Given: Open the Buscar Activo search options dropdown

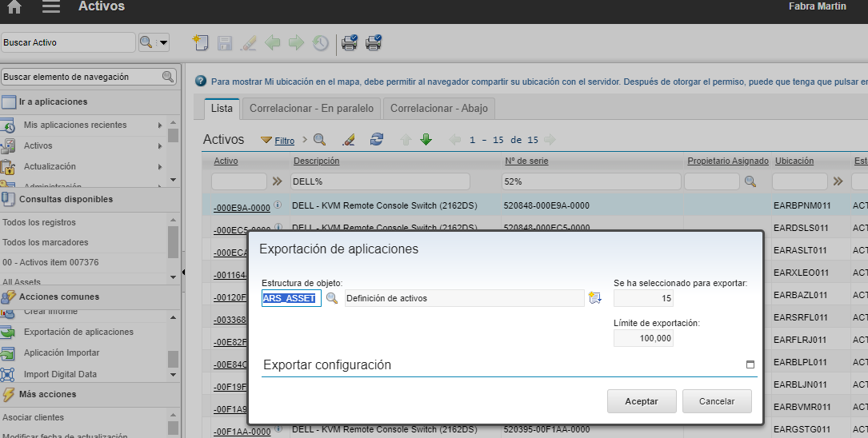Looking at the screenshot, I should 162,42.
